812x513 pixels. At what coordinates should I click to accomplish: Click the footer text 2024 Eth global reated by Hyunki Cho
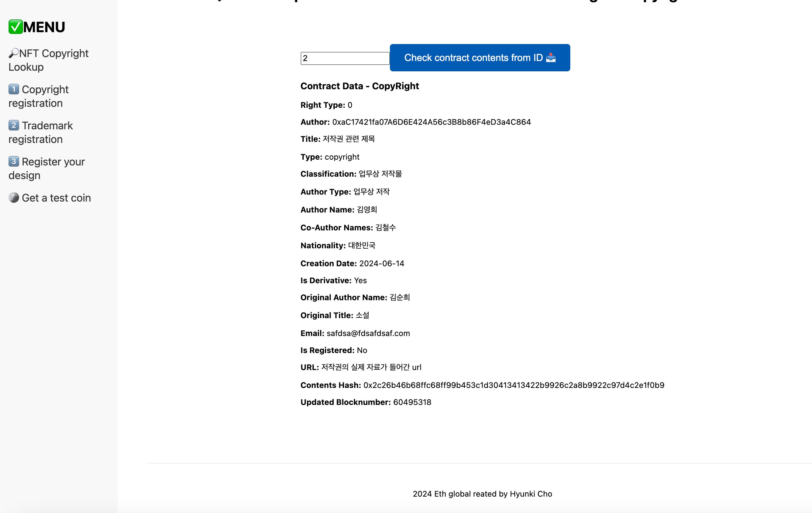click(x=482, y=494)
